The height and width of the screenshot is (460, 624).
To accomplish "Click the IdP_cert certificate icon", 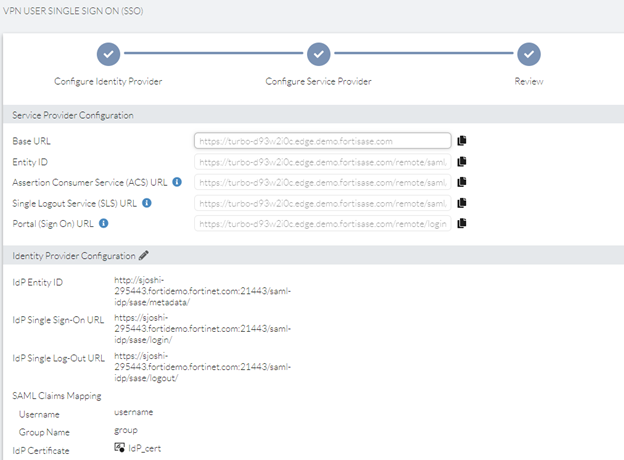I will pos(119,448).
